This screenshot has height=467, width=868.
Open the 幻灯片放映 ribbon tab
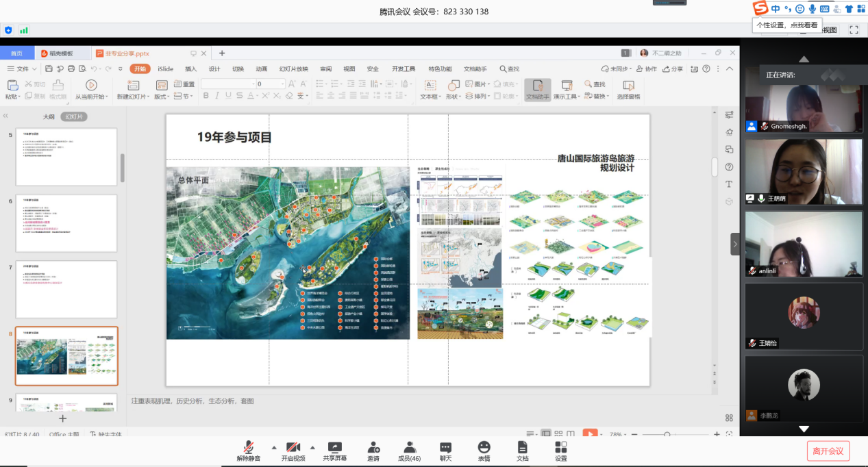[293, 68]
